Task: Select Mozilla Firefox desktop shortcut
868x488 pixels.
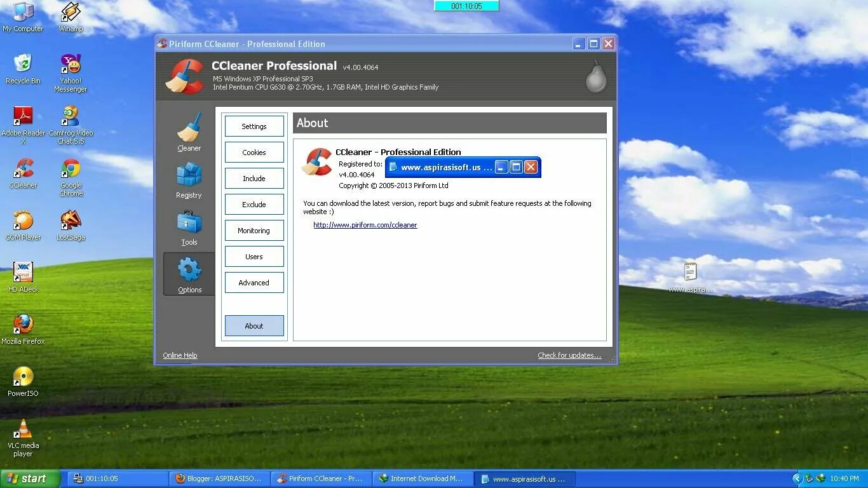Action: coord(23,330)
